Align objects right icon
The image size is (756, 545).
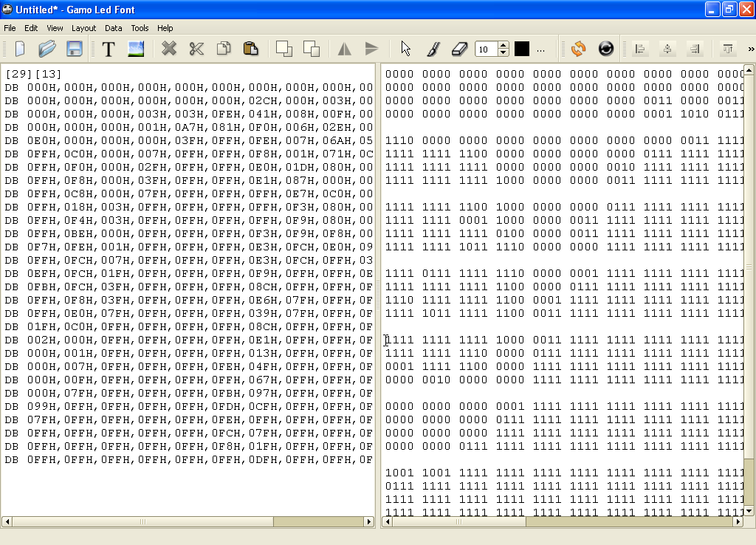pyautogui.click(x=695, y=49)
